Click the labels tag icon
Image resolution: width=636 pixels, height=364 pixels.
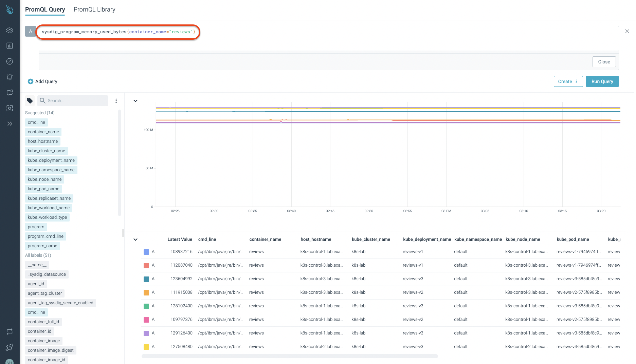(30, 101)
